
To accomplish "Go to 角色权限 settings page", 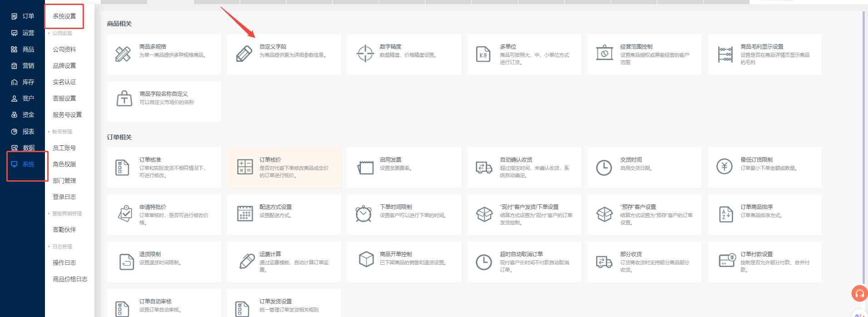I will [64, 164].
